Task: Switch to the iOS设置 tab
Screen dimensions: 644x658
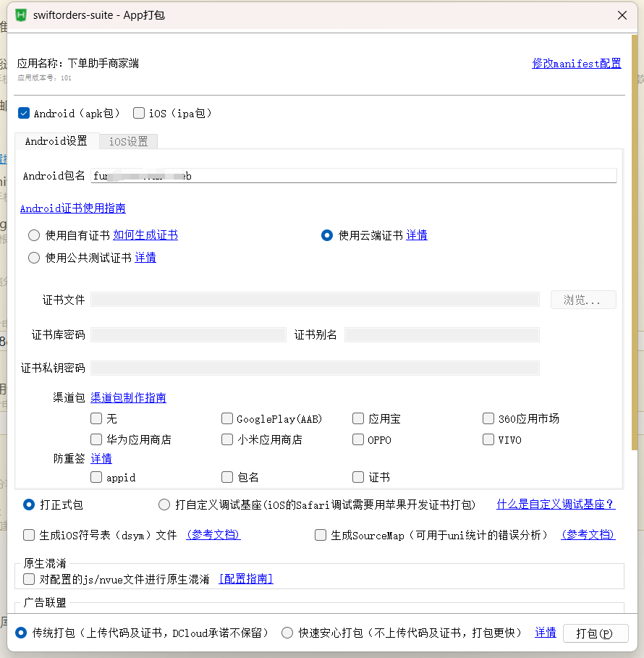Action: point(128,141)
